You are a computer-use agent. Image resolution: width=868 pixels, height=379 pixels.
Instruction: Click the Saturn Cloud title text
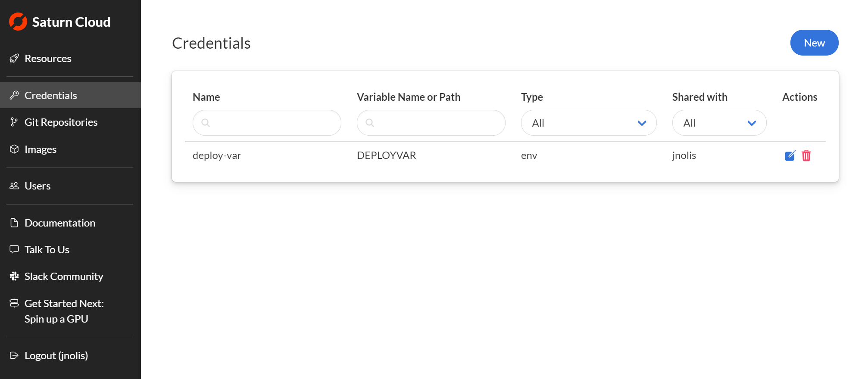[71, 22]
